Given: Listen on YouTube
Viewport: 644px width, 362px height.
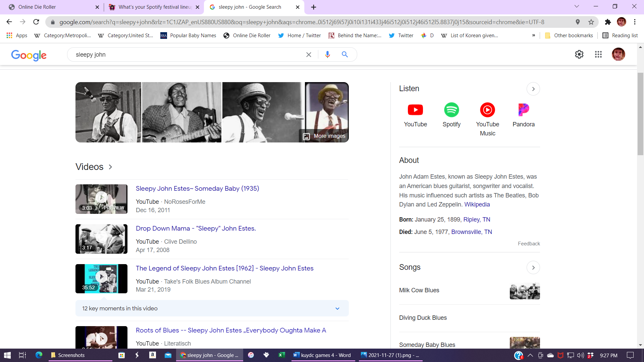Looking at the screenshot, I should click(415, 115).
